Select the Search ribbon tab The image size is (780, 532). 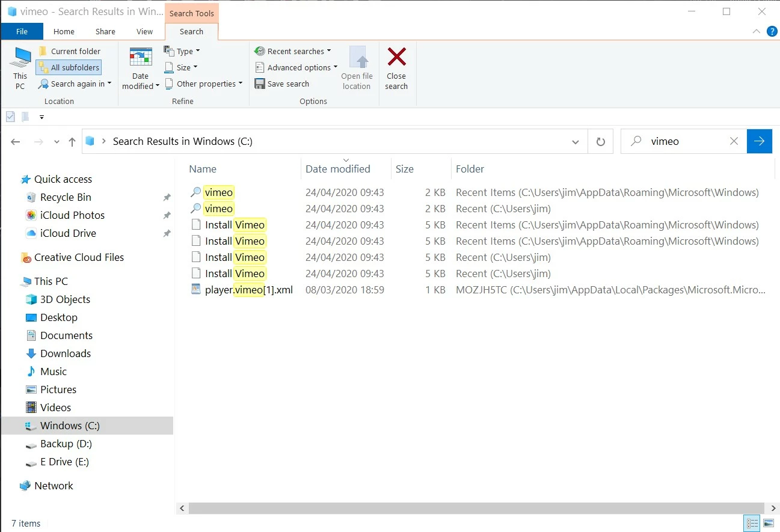(191, 31)
